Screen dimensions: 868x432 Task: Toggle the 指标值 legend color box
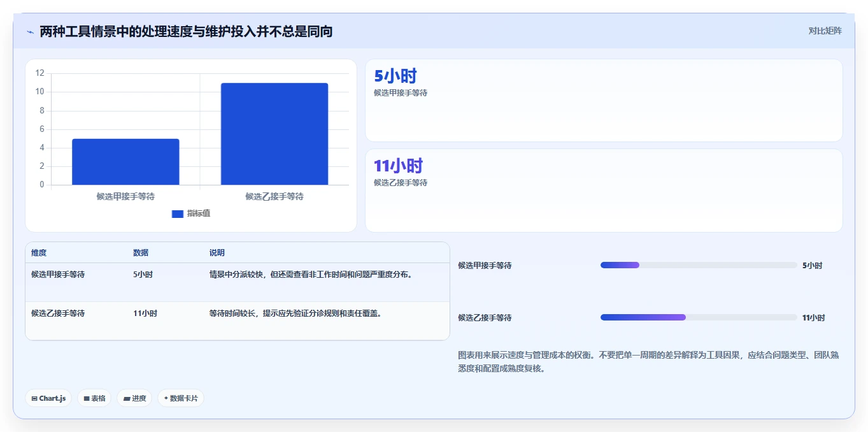(178, 213)
